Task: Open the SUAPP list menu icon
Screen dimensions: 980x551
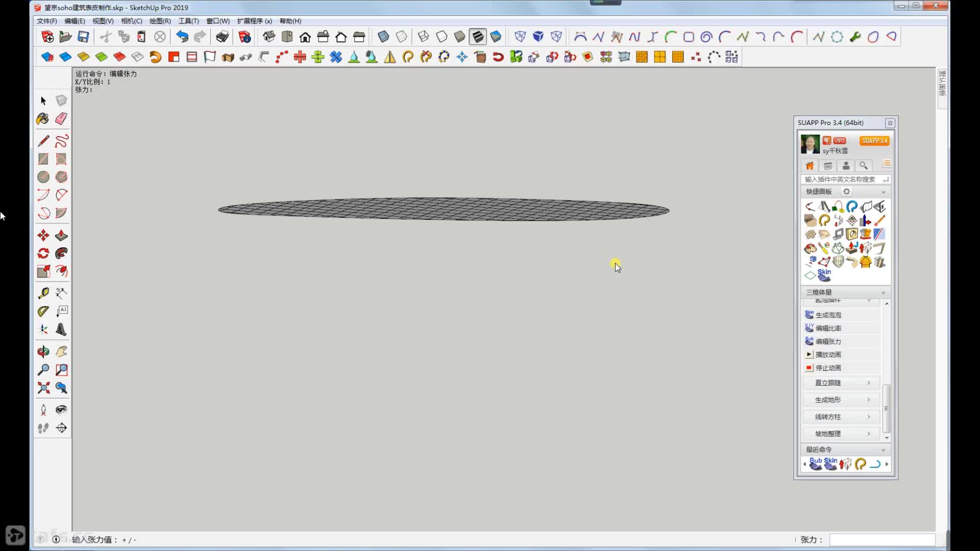Action: tap(886, 164)
